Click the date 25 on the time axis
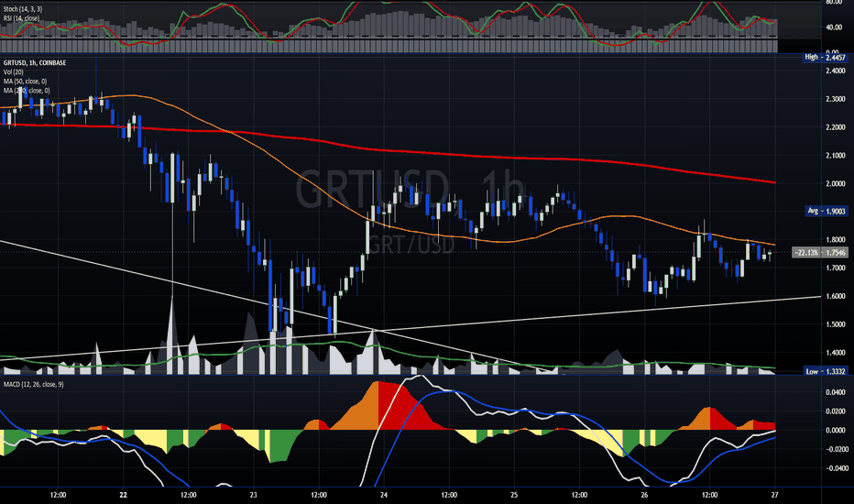 pyautogui.click(x=514, y=495)
